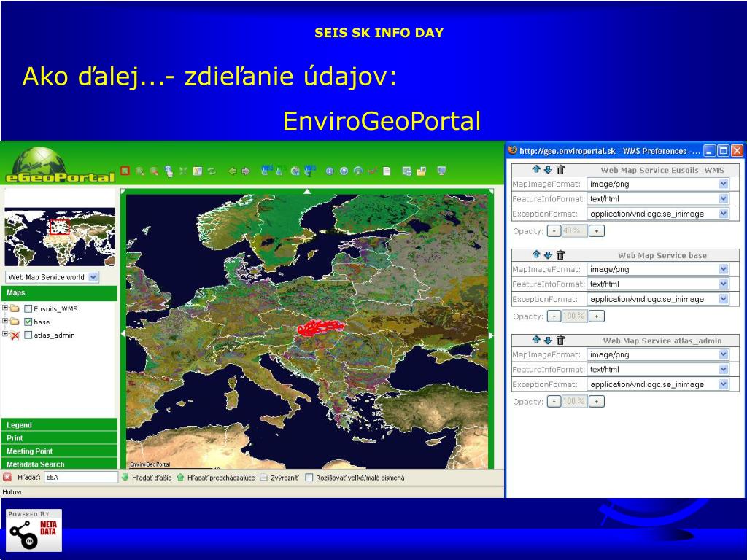Move Eusoils_WMS service down with arrow
747x560 pixels.
click(x=548, y=169)
